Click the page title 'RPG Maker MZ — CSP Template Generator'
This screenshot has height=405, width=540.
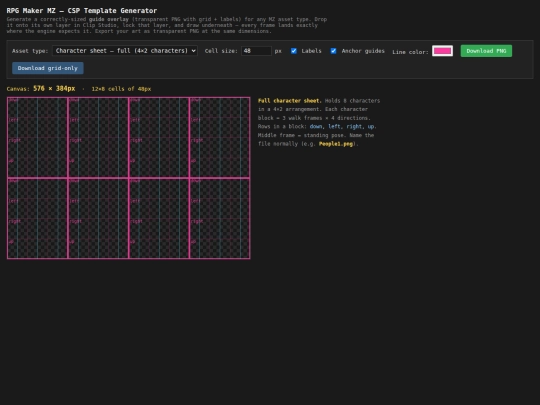(x=82, y=10)
